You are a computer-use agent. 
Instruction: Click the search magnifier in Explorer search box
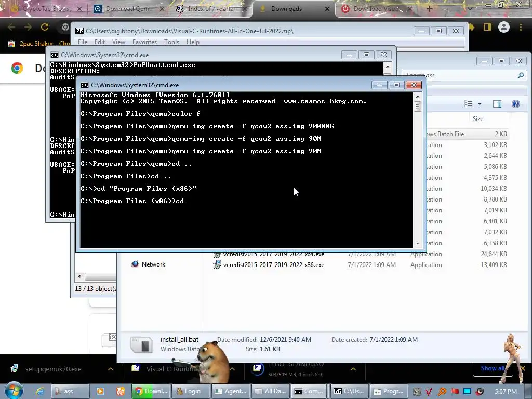pos(521,75)
